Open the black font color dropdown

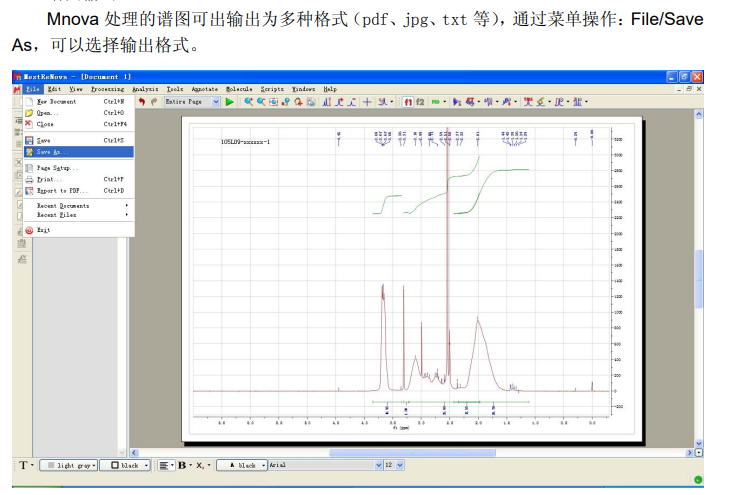click(263, 465)
